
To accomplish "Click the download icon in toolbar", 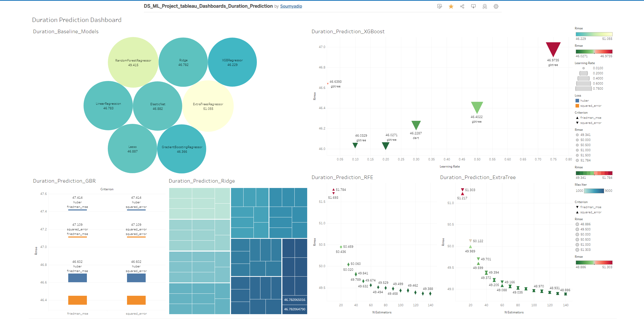I will point(474,6).
